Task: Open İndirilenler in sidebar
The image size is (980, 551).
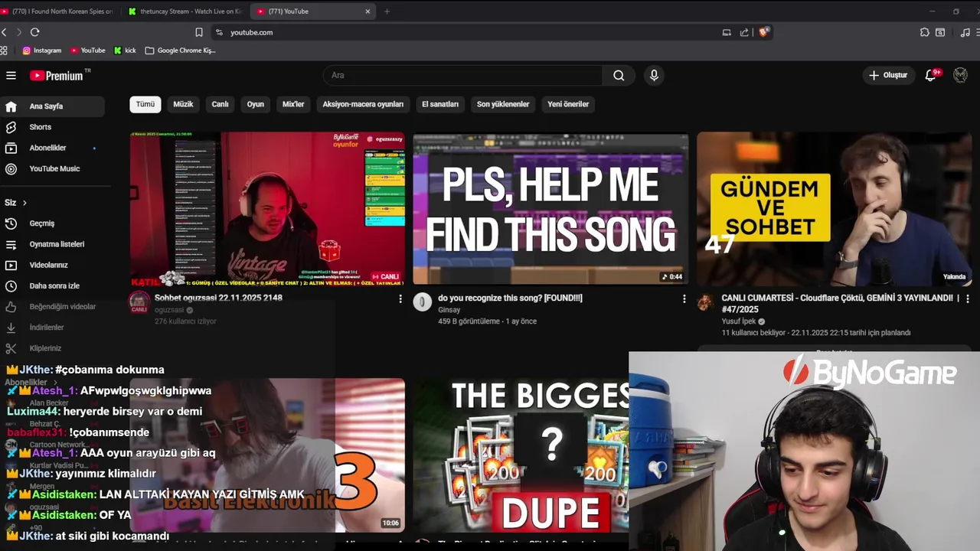Action: (x=52, y=327)
